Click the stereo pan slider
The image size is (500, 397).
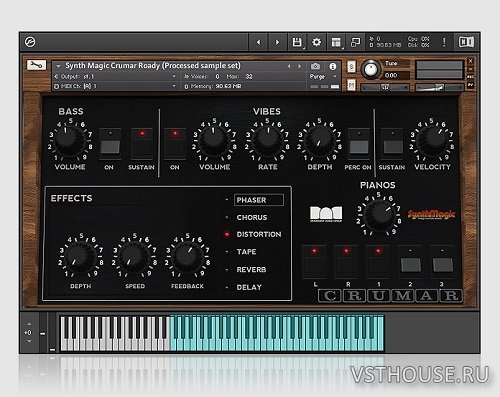tap(385, 88)
